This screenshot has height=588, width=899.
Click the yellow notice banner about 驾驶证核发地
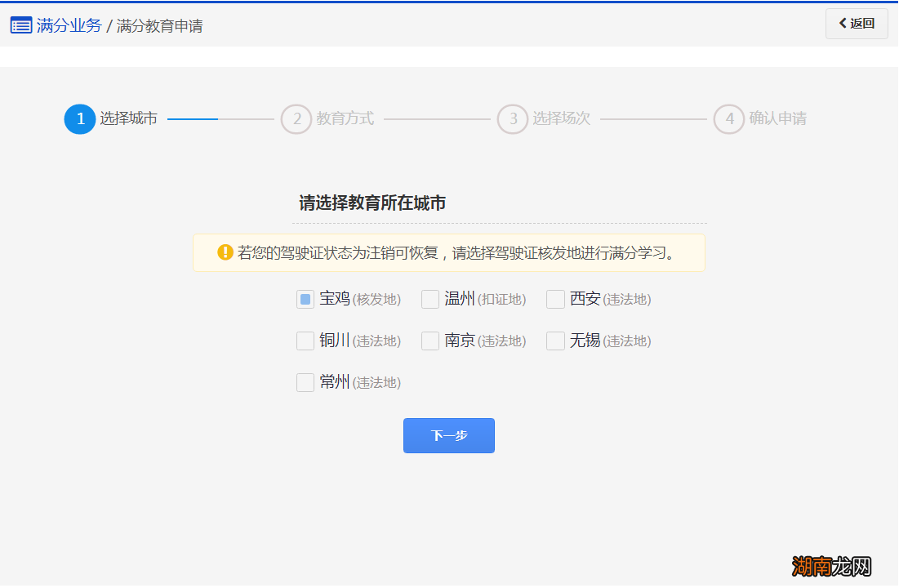pos(449,253)
